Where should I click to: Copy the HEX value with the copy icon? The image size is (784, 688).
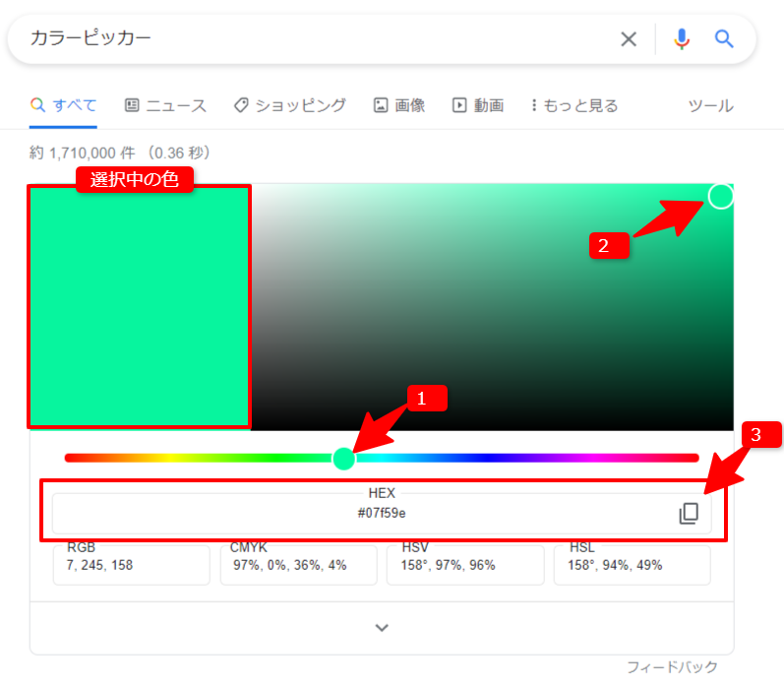[x=689, y=514]
